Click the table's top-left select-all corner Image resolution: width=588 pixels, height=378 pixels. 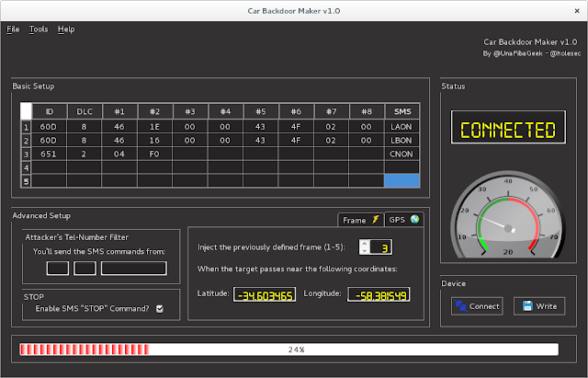coord(26,111)
